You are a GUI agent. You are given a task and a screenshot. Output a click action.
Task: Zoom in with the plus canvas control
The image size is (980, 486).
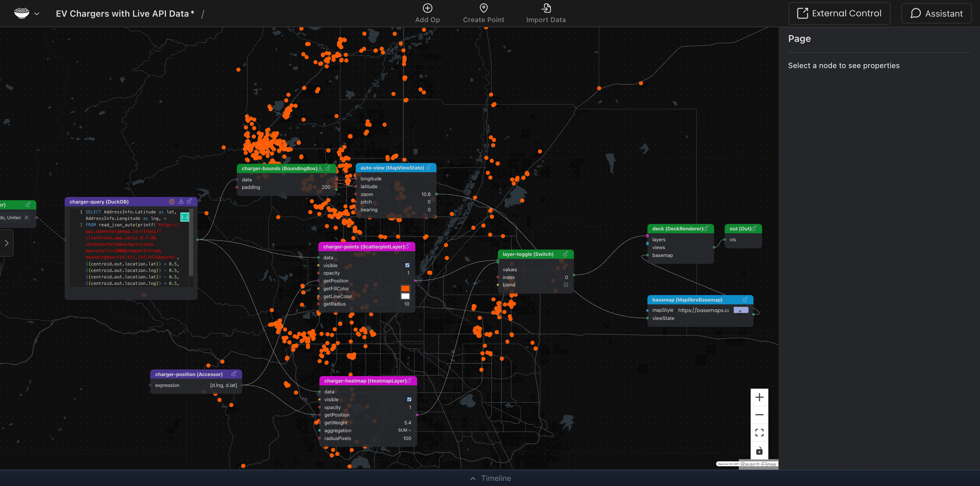click(x=759, y=397)
